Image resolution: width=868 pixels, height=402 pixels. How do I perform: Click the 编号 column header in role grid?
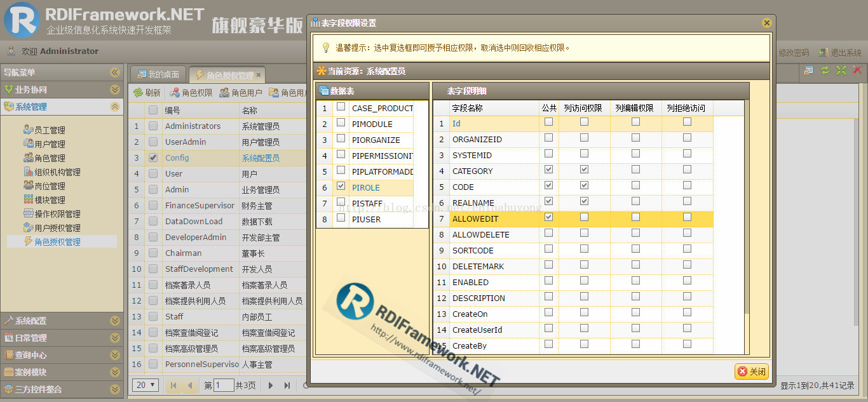tap(200, 110)
